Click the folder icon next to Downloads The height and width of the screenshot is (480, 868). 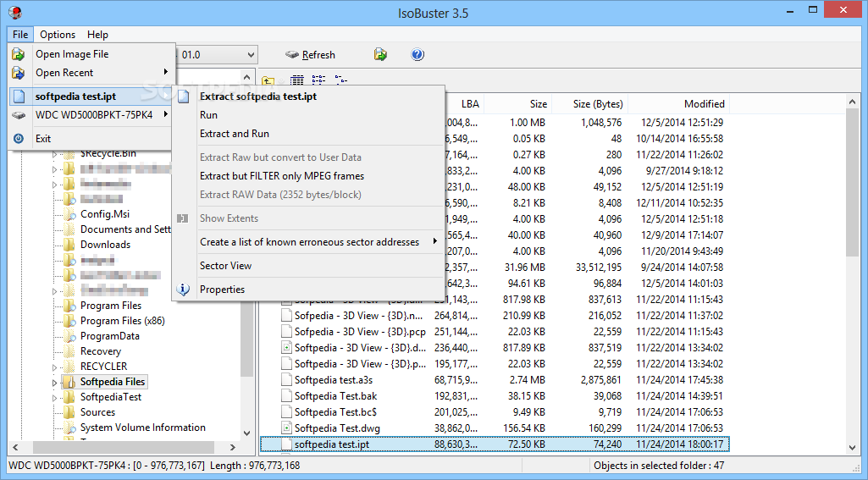coord(69,244)
